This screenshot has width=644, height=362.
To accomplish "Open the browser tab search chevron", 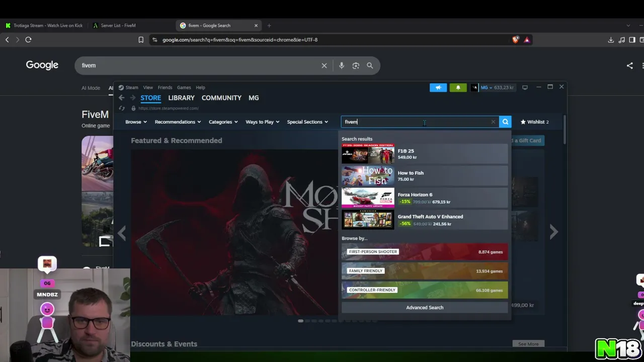I will tap(628, 26).
